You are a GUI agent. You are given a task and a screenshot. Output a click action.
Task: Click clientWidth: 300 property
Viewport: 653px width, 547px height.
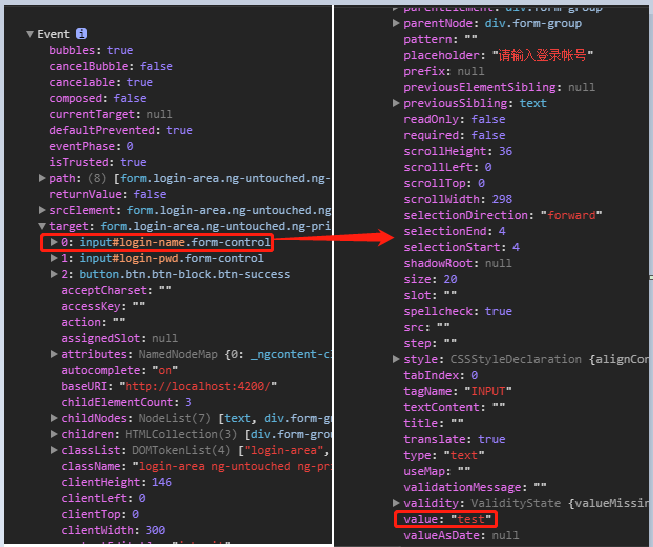click(x=113, y=530)
